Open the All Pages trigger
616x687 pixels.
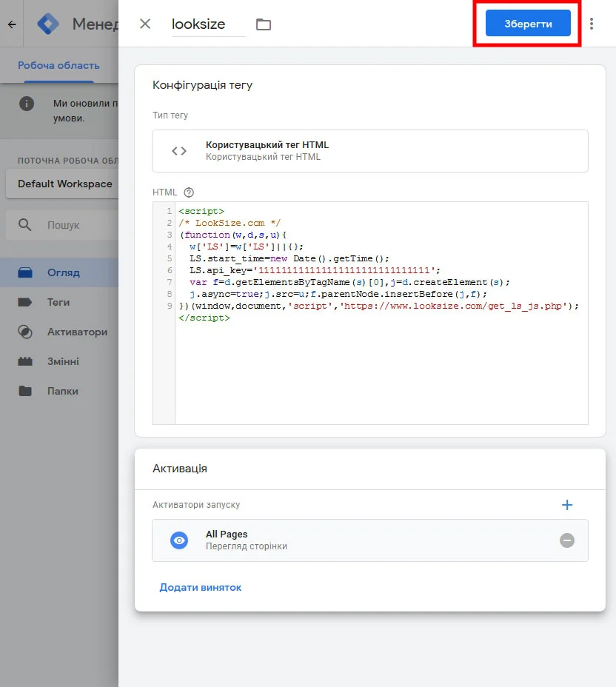tap(369, 540)
